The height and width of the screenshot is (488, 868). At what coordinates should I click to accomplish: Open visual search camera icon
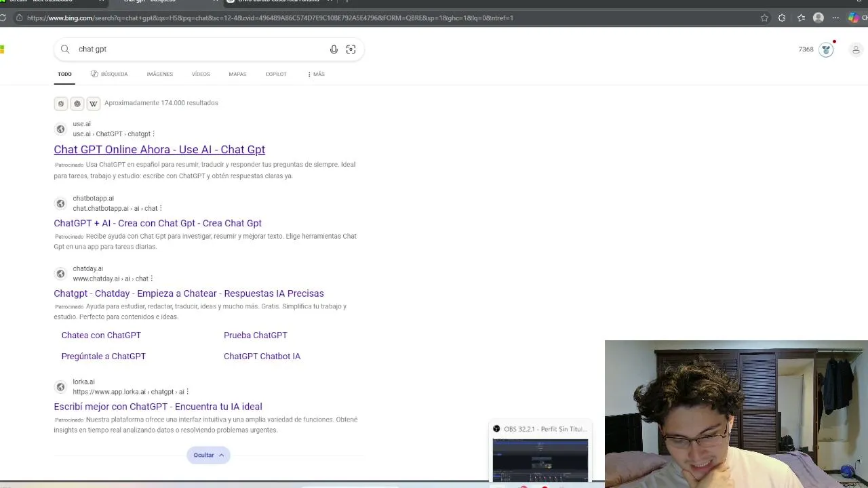tap(351, 49)
